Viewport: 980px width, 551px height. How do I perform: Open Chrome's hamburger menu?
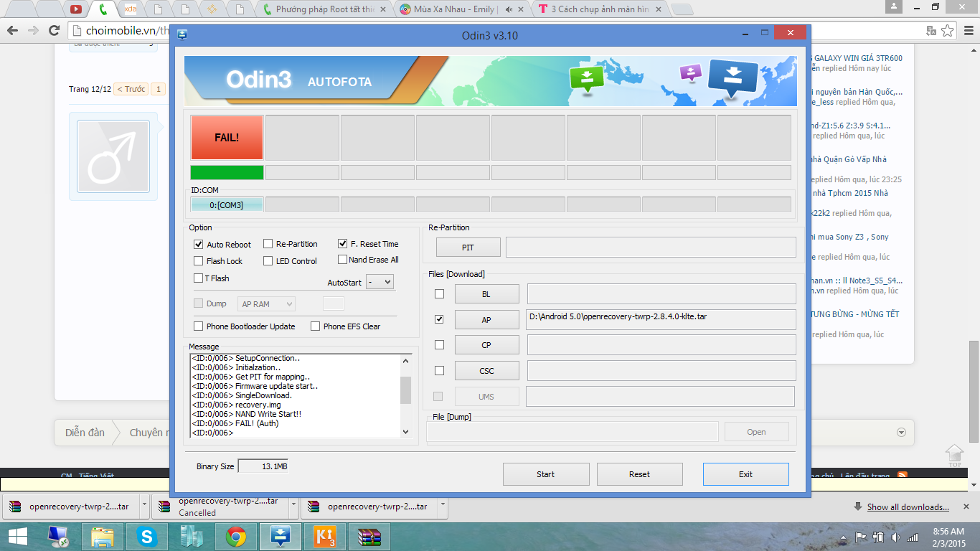[969, 31]
